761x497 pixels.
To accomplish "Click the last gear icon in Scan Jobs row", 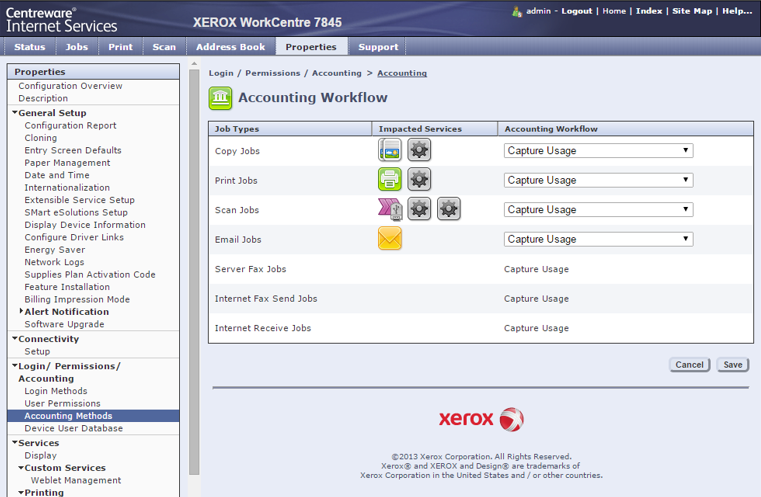I will coord(449,209).
